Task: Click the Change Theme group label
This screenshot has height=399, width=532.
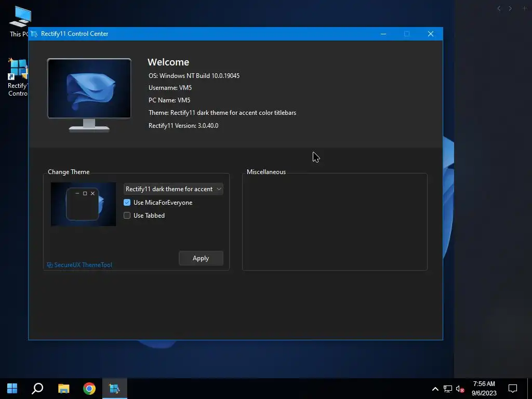Action: [x=69, y=172]
